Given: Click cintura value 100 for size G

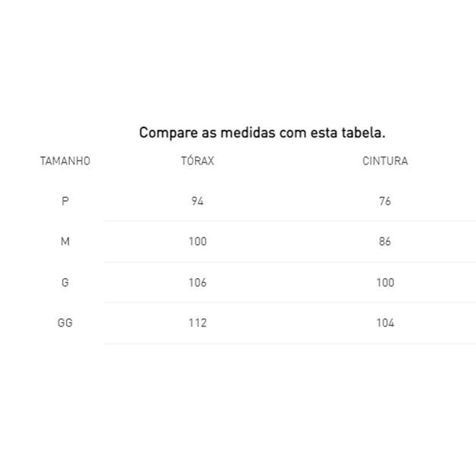Looking at the screenshot, I should (x=385, y=282).
